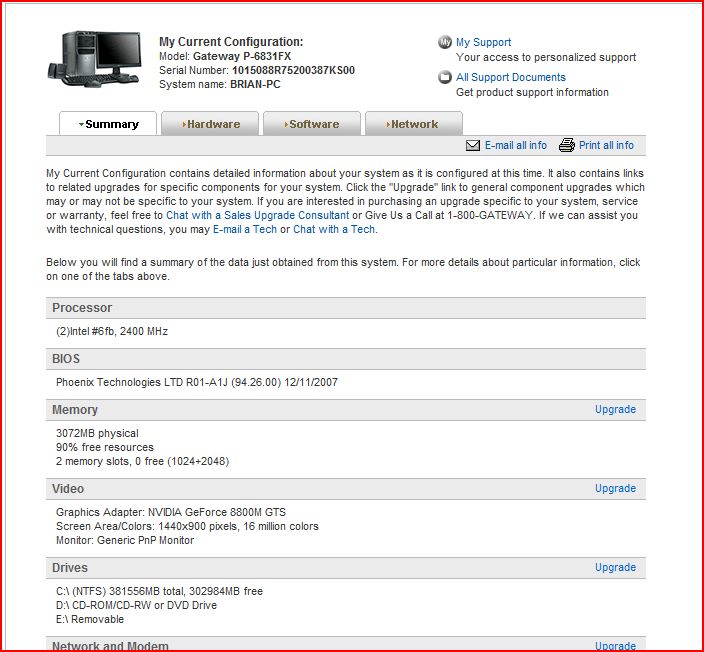Screen dimensions: 704x652
Task: Switch to the Network tab
Action: point(414,123)
